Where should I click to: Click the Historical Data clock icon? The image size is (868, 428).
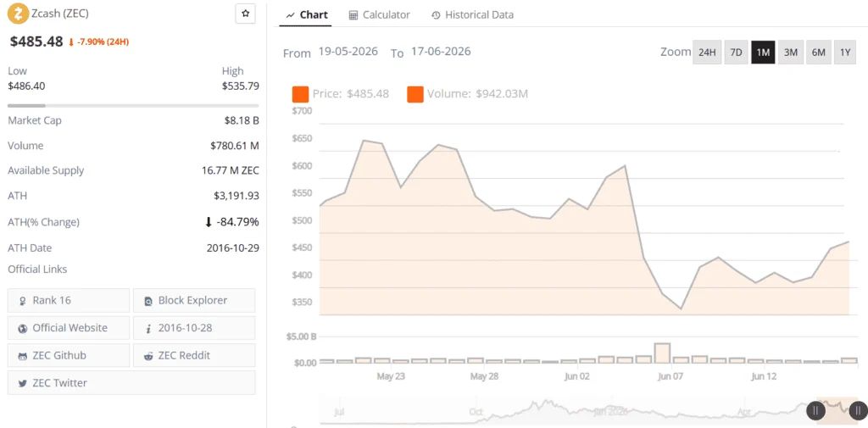pos(436,15)
